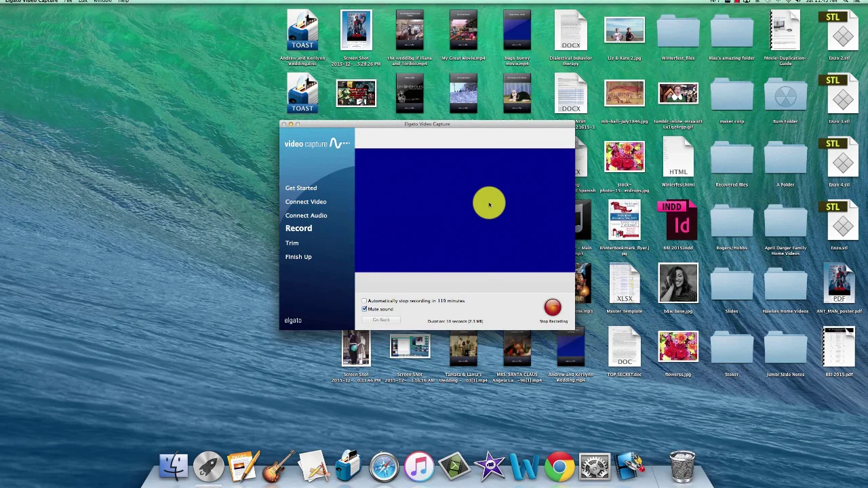Launch Safari from the dock
868x488 pixels.
click(384, 466)
